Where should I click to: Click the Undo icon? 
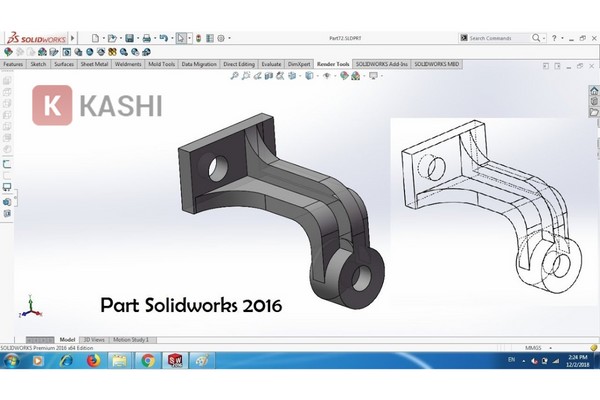pyautogui.click(x=164, y=38)
